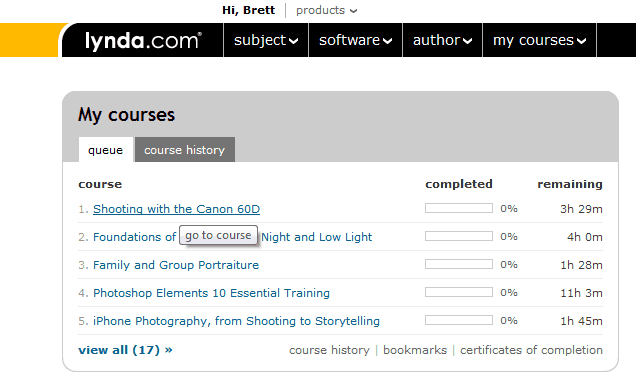This screenshot has height=381, width=636.
Task: Click the lynda.com logo
Action: coord(143,41)
